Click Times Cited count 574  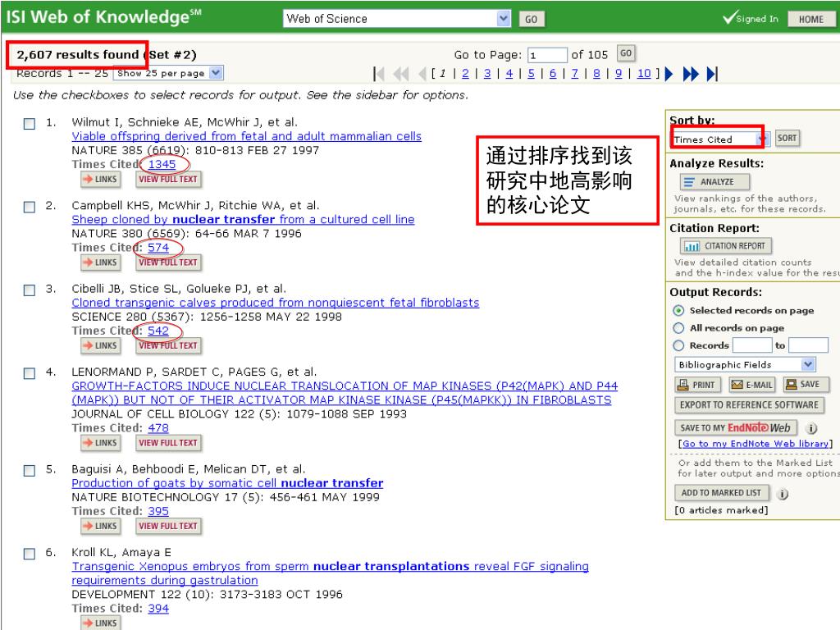point(158,248)
